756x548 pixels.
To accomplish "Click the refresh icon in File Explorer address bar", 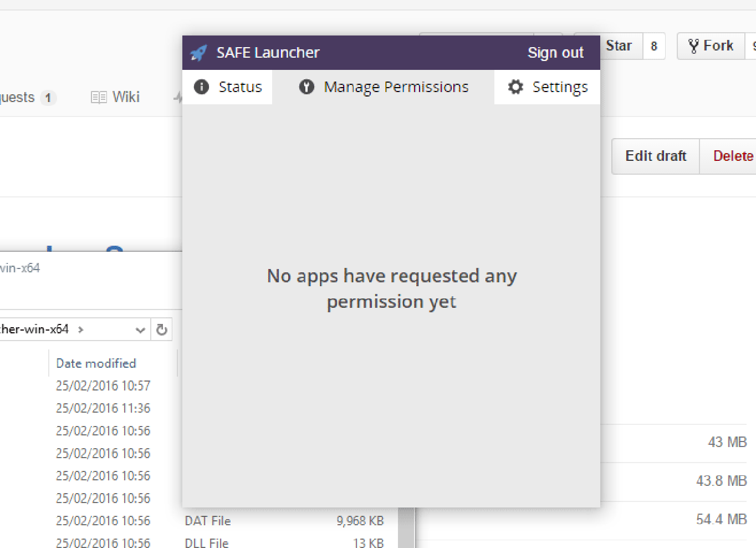I will [162, 329].
